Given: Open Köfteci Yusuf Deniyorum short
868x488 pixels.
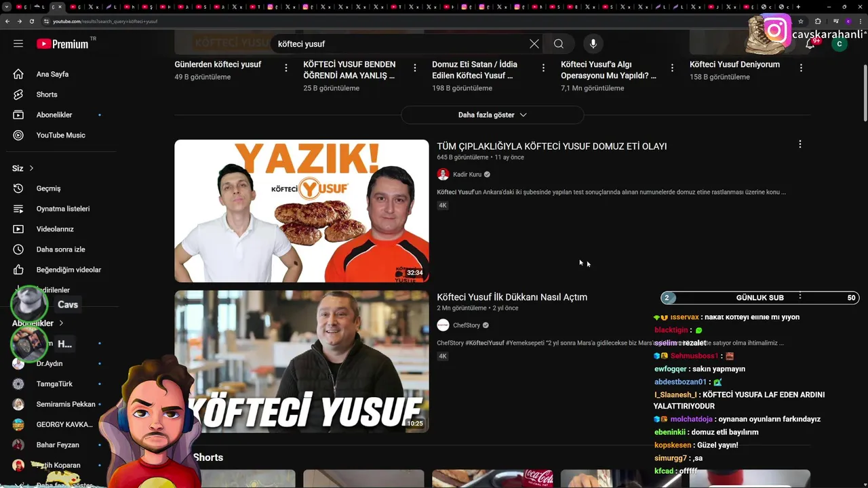Looking at the screenshot, I should point(734,64).
